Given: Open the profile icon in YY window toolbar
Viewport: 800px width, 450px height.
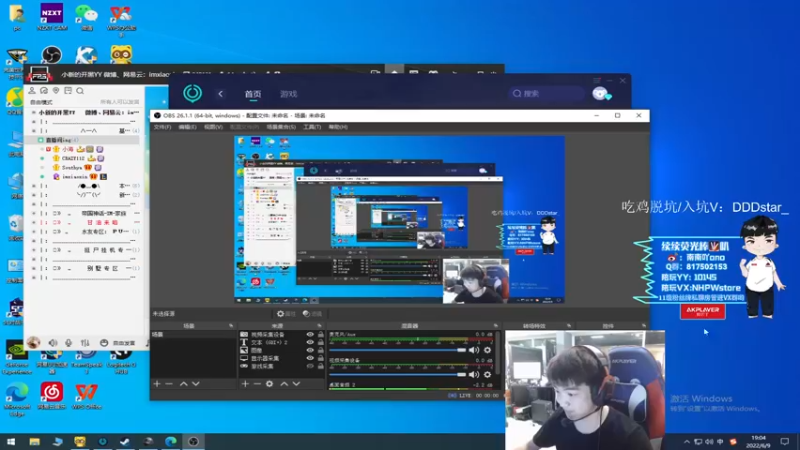Looking at the screenshot, I should [32, 91].
